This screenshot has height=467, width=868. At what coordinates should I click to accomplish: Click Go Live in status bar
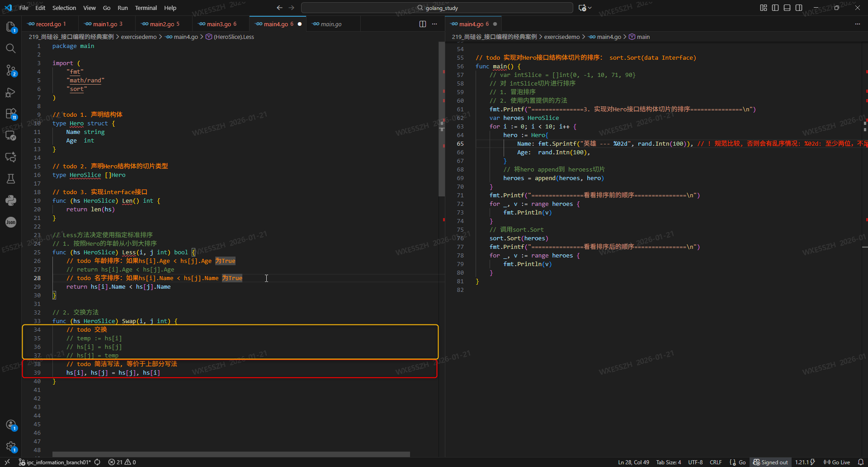tap(837, 462)
